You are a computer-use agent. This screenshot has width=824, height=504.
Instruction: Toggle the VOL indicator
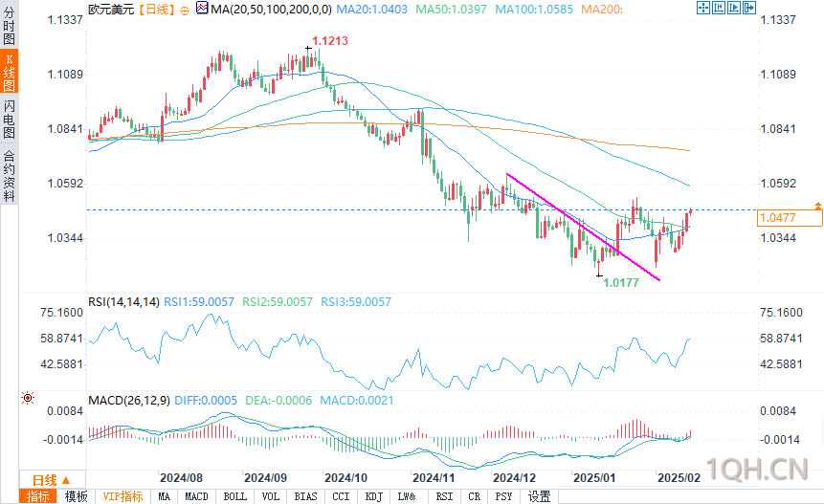(271, 496)
